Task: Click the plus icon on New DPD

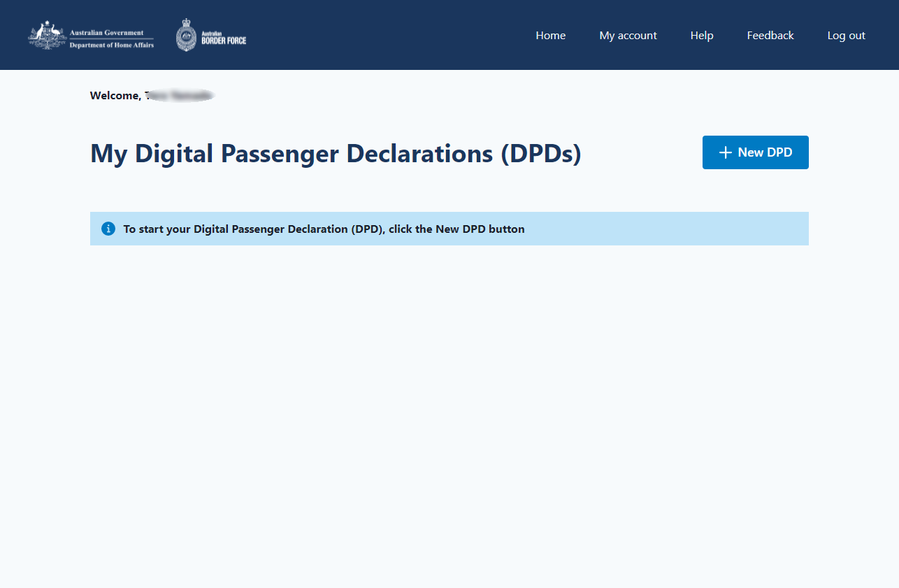Action: 725,152
